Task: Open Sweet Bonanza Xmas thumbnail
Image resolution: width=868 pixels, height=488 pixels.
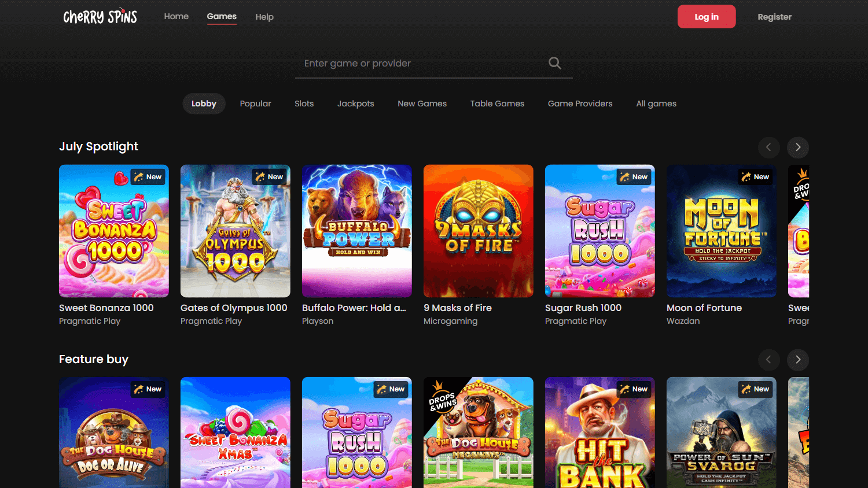Action: click(236, 432)
